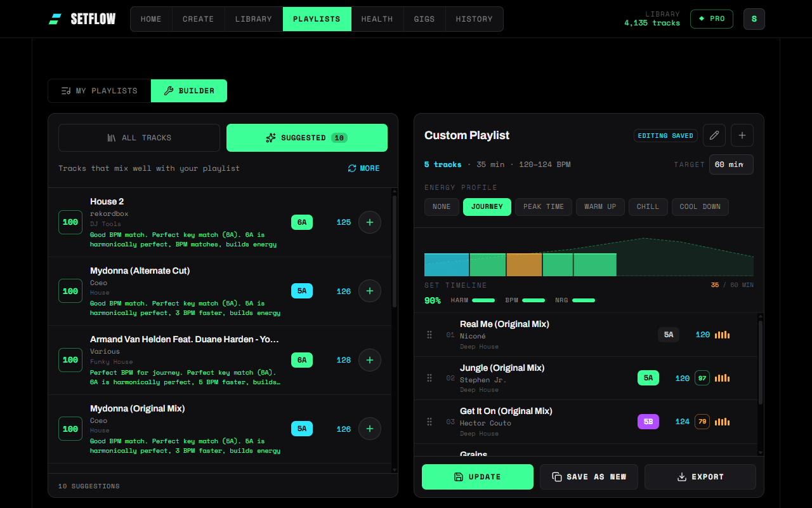The width and height of the screenshot is (812, 508).
Task: Click the first blue timeline segment
Action: tap(447, 265)
